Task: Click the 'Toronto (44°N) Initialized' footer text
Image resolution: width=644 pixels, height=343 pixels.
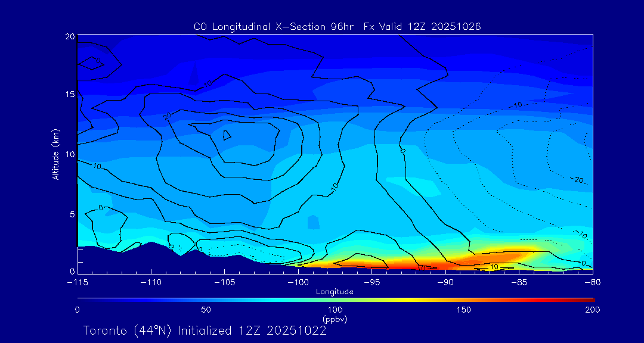Action: click(205, 330)
